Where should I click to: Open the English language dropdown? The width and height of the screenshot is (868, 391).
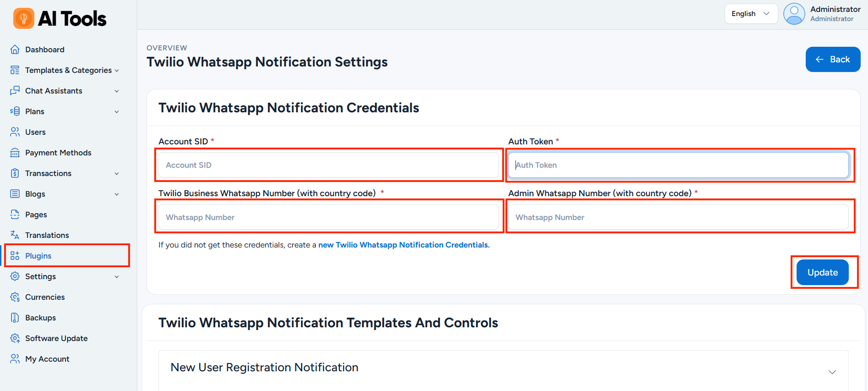751,14
